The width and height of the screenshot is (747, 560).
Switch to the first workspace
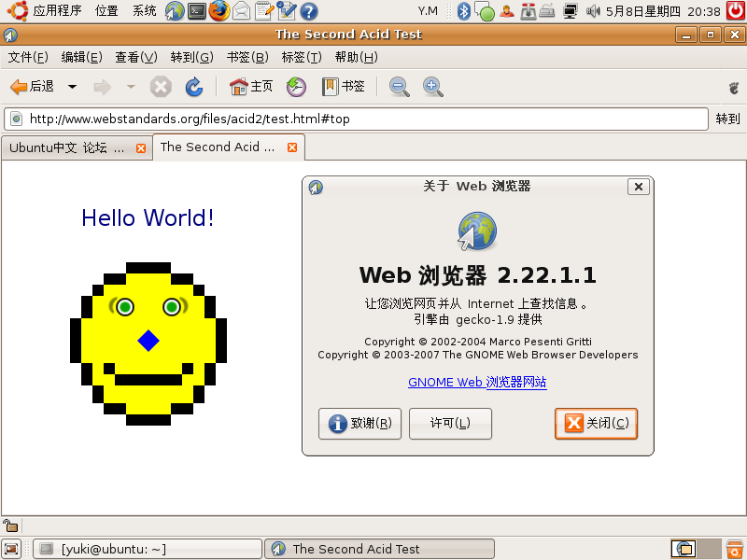683,549
